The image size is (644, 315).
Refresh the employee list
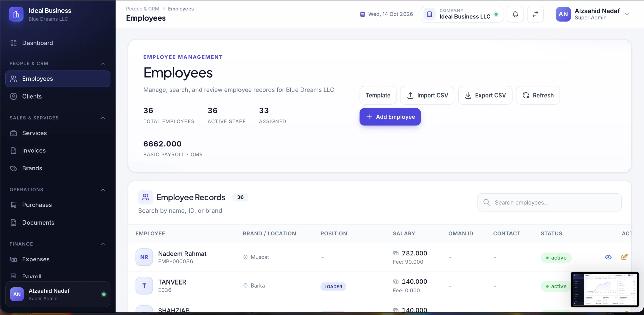538,95
